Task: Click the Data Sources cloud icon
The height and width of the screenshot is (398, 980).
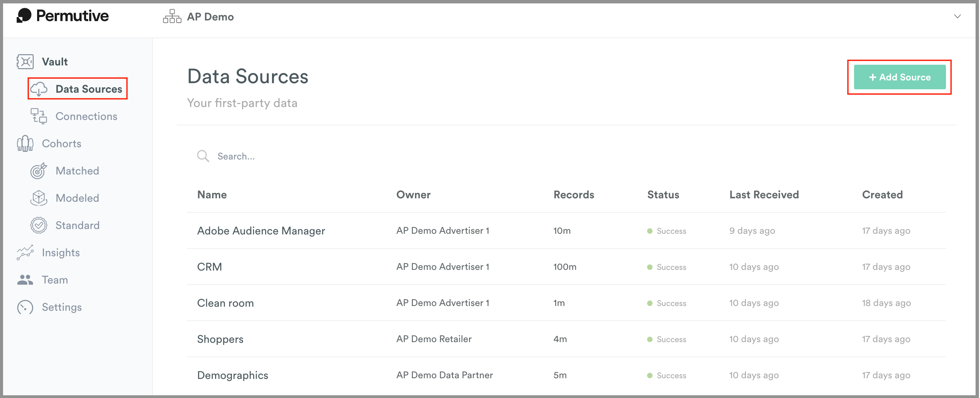Action: [x=39, y=89]
